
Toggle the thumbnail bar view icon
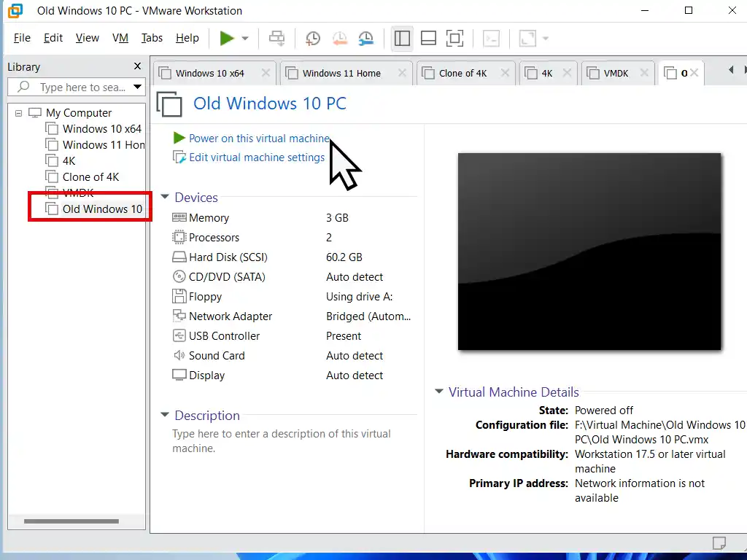[428, 38]
